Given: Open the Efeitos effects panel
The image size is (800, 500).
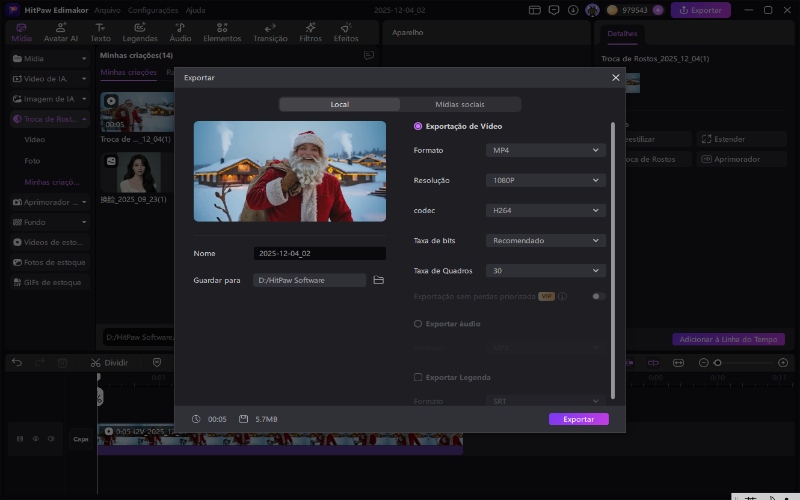Looking at the screenshot, I should click(346, 32).
